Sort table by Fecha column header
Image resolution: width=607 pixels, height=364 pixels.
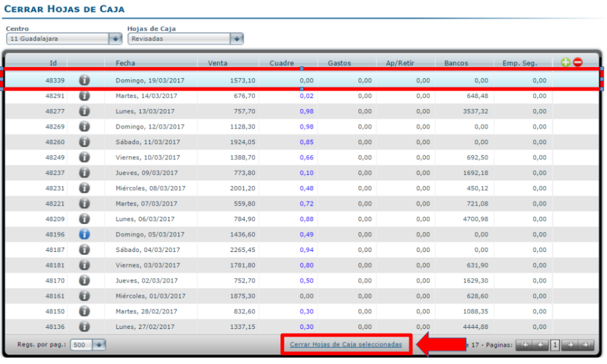coord(125,63)
